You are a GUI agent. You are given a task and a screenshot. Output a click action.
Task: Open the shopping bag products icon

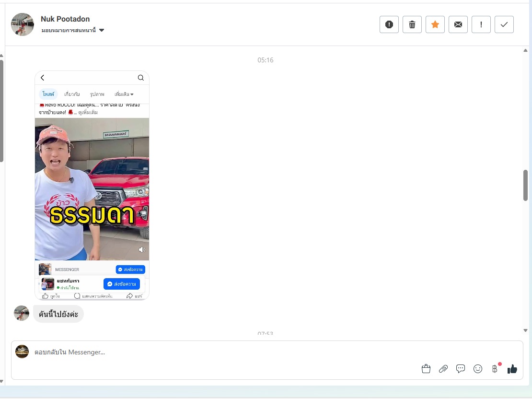coord(426,369)
